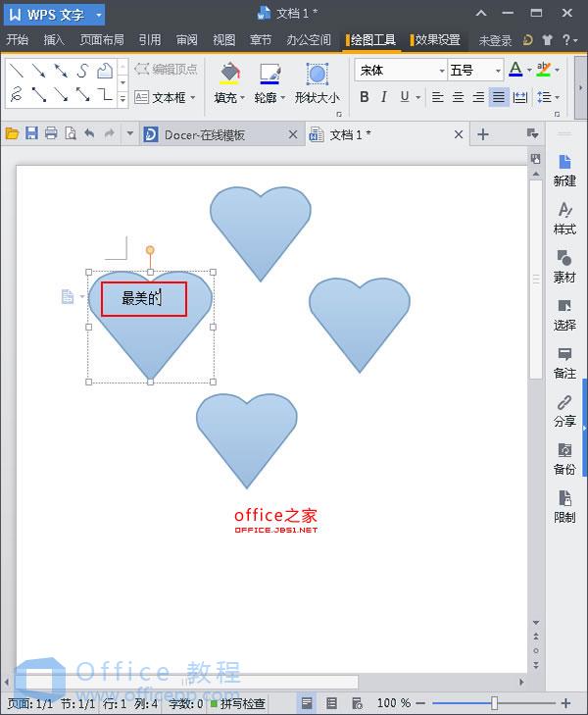
Task: Align text right
Action: 478,97
